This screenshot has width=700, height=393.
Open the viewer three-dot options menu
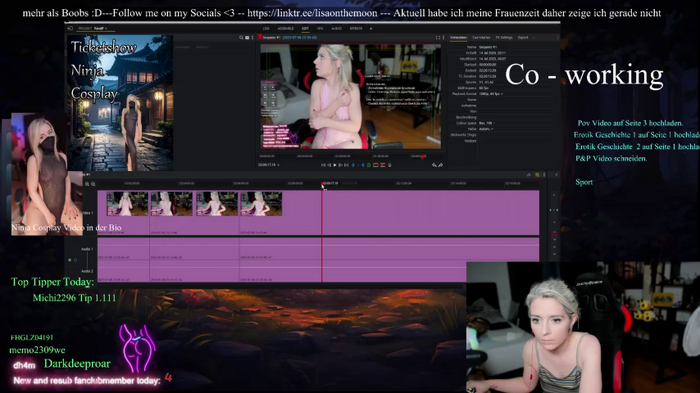click(443, 38)
